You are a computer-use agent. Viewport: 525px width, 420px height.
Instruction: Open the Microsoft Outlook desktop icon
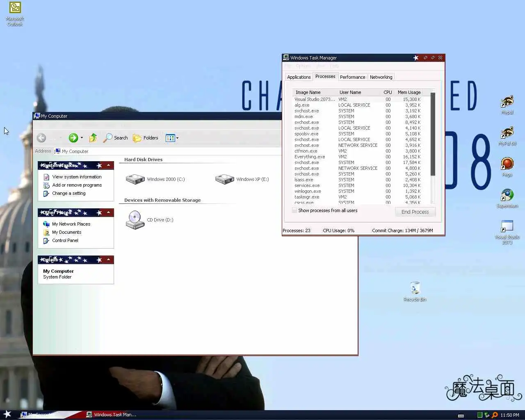pyautogui.click(x=15, y=14)
